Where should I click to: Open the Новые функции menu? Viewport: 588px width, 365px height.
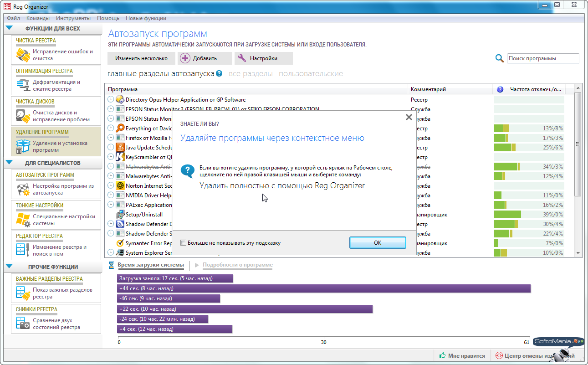[x=146, y=18]
